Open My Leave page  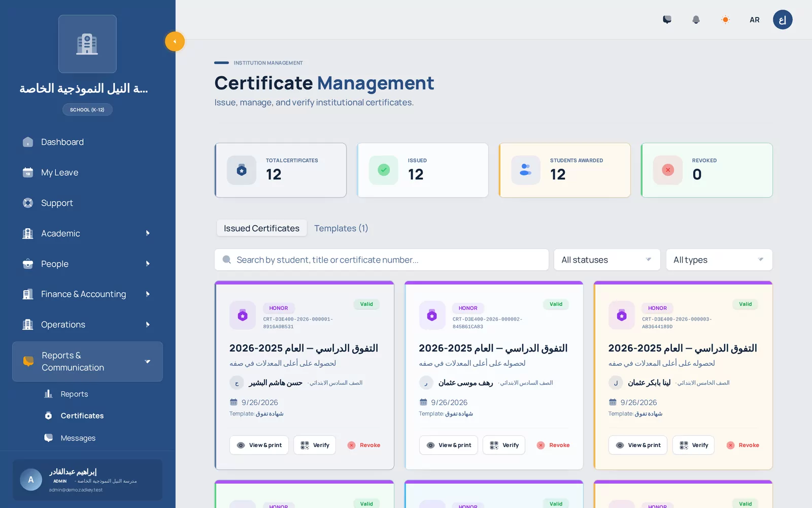(x=87, y=173)
